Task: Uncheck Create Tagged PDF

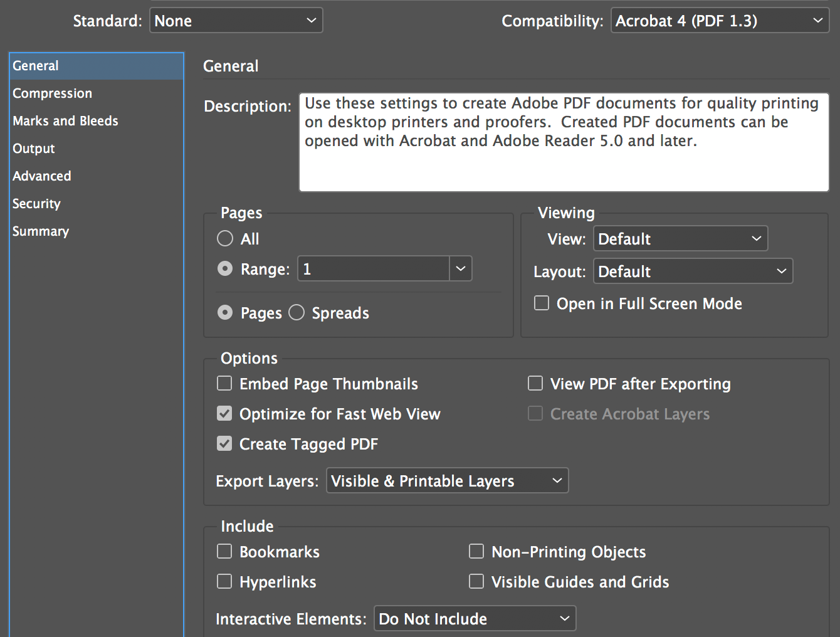Action: [x=224, y=444]
